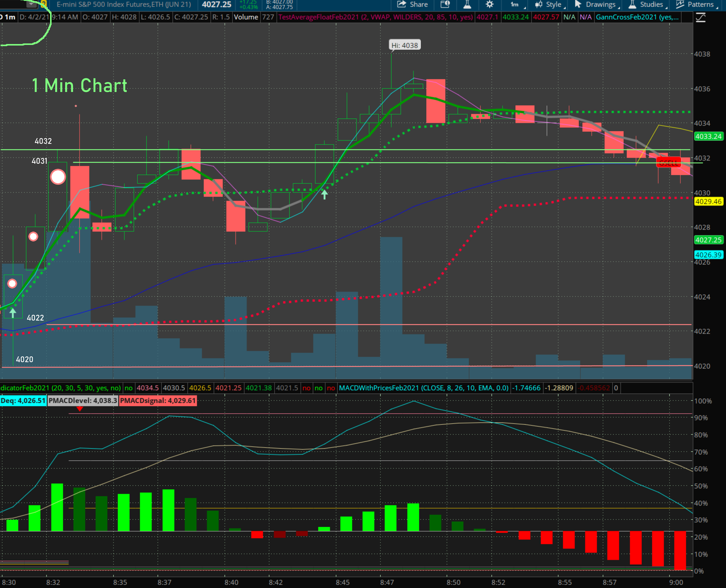Click the PMACDlevel: 4,038.3 bubble
726x588 pixels.
[x=83, y=400]
